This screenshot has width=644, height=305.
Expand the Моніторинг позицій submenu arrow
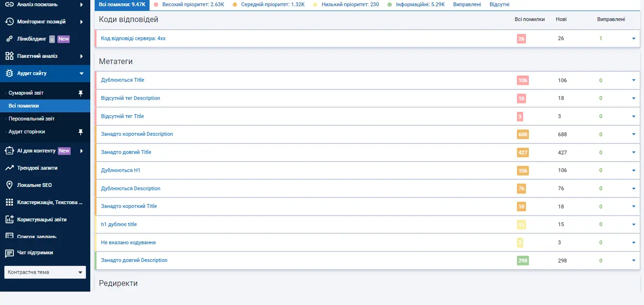tap(82, 22)
